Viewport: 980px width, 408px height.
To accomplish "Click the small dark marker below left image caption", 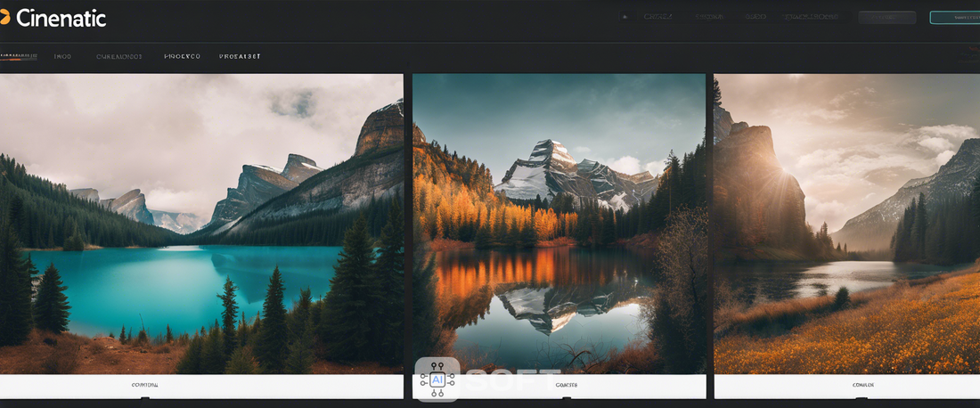I will (x=144, y=397).
